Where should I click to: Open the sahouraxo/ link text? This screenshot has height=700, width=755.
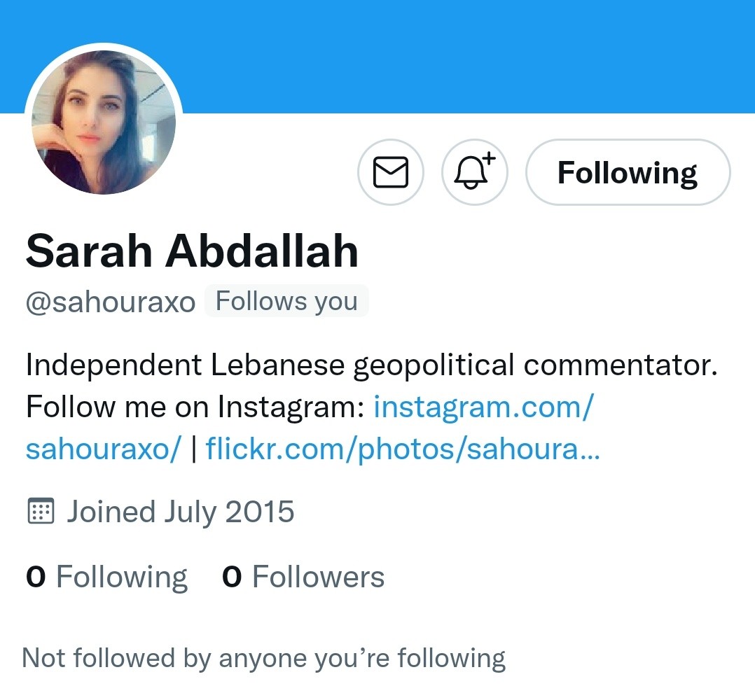coord(104,449)
